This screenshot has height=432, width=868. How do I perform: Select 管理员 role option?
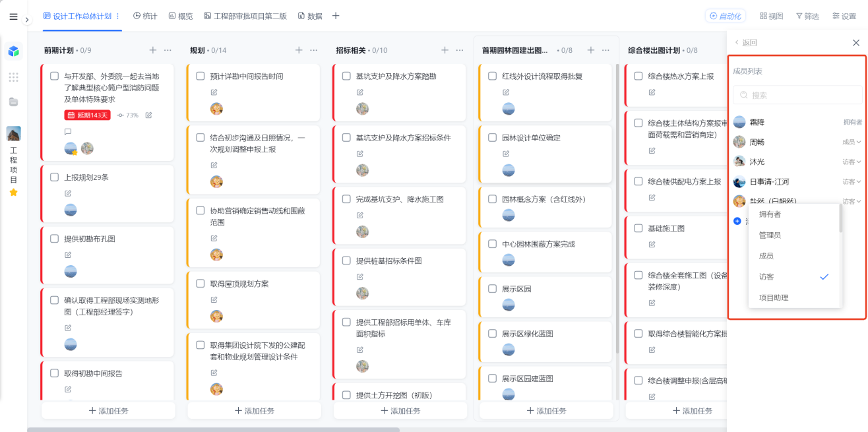click(794, 235)
